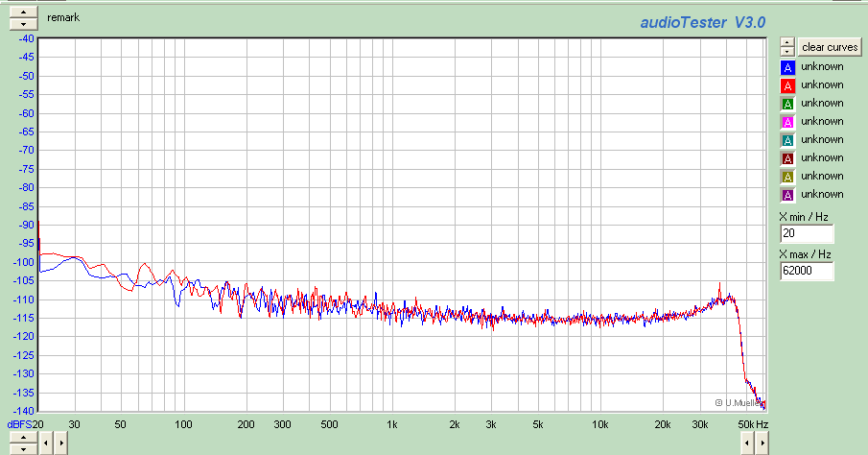Viewport: 868px width, 455px height.
Task: Click the -100 dB axis label
Action: pyautogui.click(x=23, y=262)
